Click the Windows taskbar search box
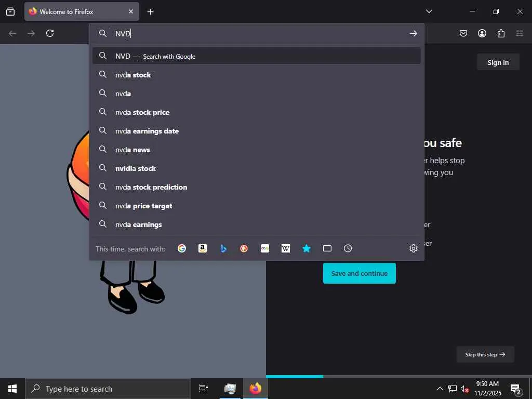This screenshot has height=399, width=532. [108, 389]
